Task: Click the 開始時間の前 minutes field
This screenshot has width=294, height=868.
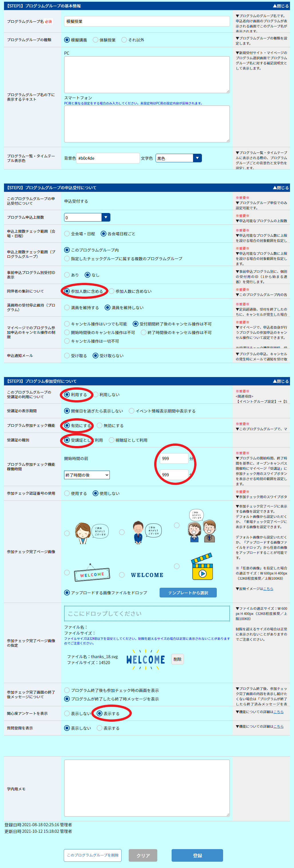Action: tap(174, 458)
